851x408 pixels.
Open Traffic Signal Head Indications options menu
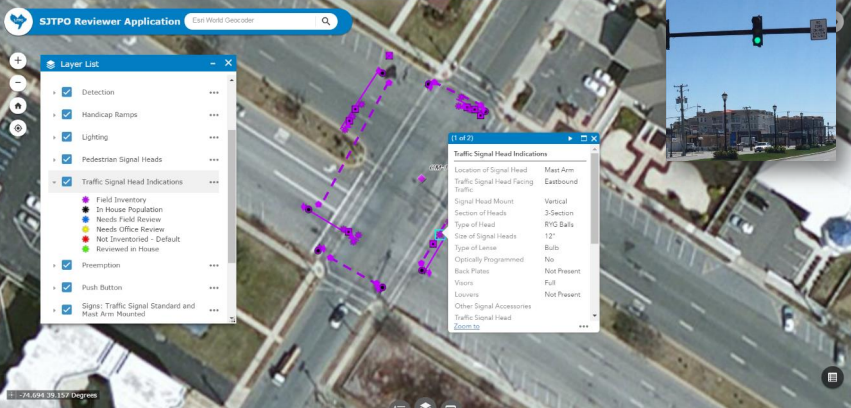click(214, 182)
